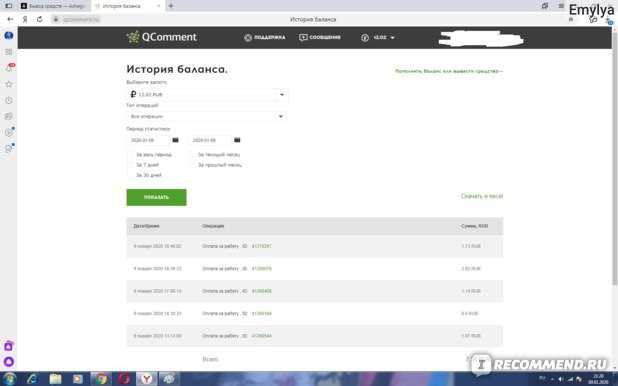
Task: Open notifications bell in the sidebar
Action: click(x=9, y=68)
